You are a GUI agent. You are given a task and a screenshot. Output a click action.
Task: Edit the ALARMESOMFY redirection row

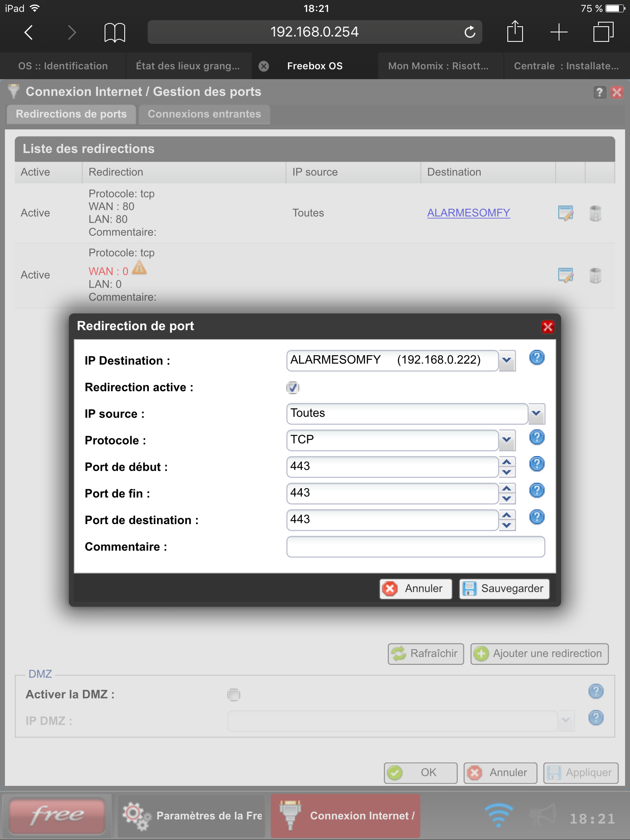(x=566, y=213)
